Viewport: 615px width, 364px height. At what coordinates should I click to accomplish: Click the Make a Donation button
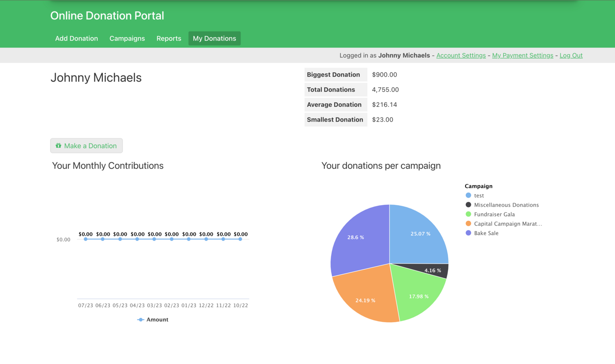[86, 145]
